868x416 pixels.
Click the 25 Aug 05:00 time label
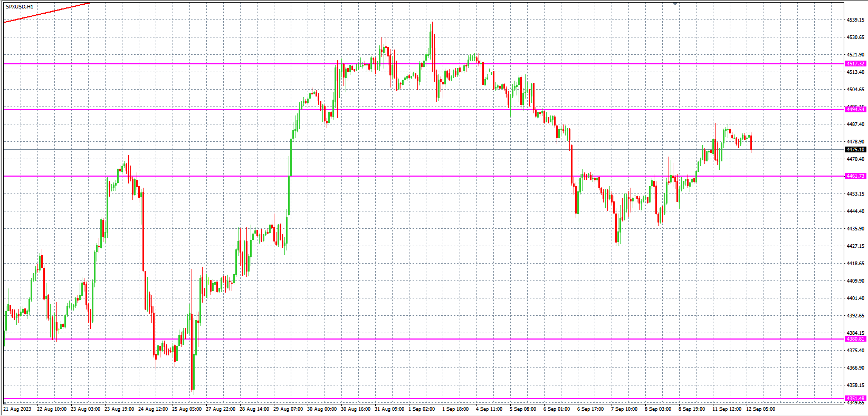click(x=187, y=409)
